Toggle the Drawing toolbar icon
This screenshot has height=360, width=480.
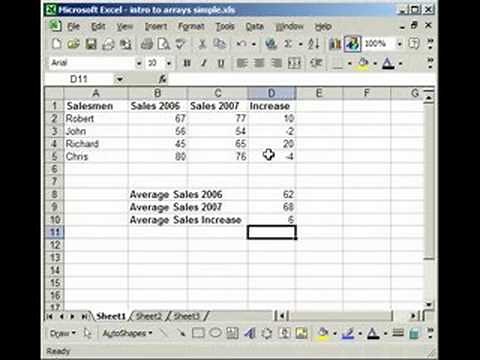(x=353, y=44)
